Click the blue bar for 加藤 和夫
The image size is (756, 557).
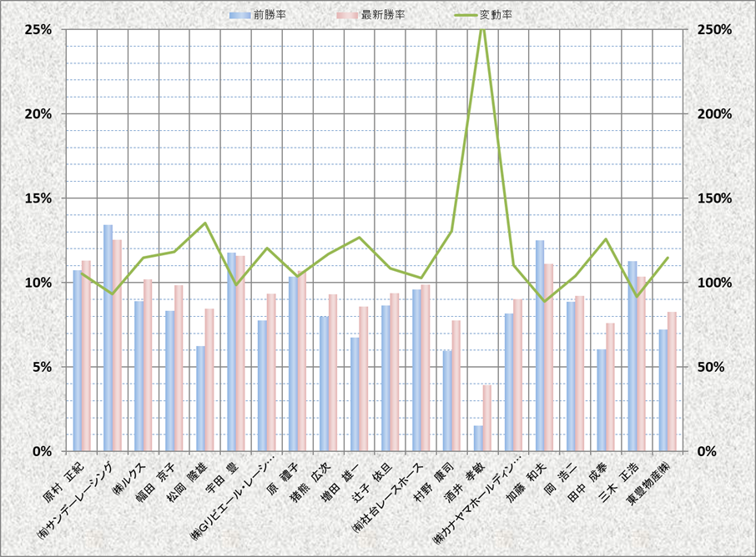(x=540, y=345)
